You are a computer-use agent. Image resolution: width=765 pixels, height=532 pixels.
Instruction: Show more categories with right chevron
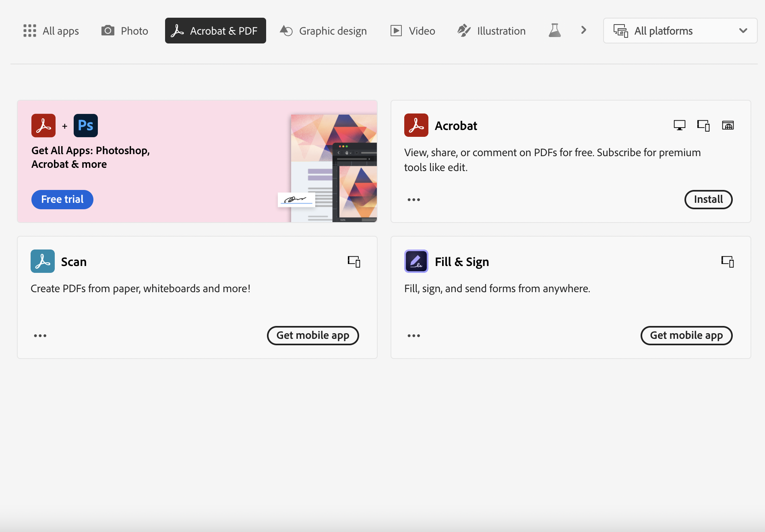tap(584, 30)
